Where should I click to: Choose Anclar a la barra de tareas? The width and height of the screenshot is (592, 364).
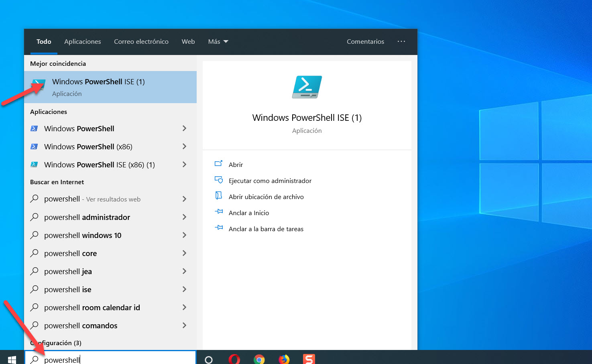(266, 229)
